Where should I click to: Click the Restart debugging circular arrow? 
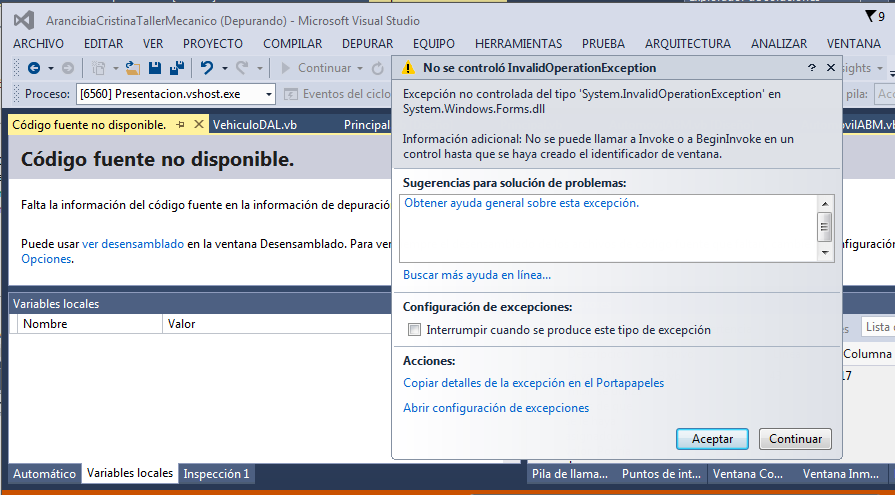click(377, 69)
